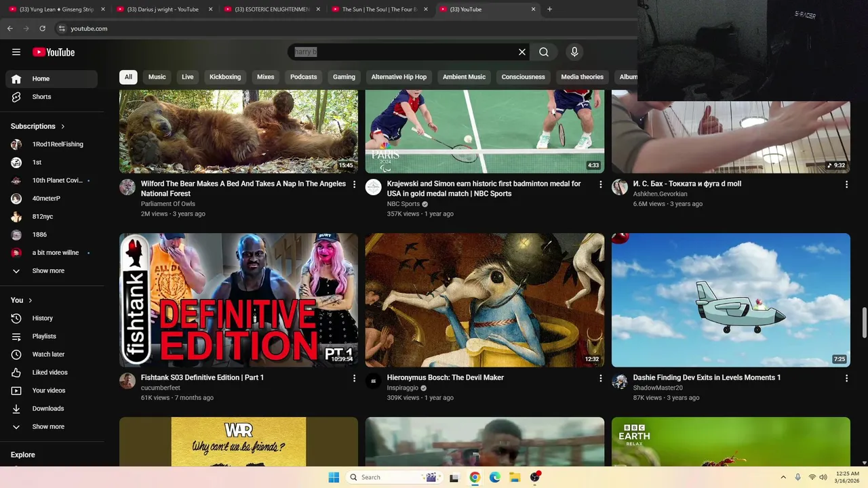Screen dimensions: 868x488
Task: Select the Media theories chip
Action: (582, 77)
